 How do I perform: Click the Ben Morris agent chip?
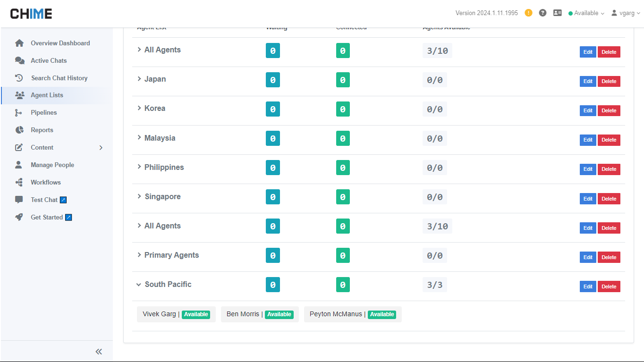(x=260, y=314)
